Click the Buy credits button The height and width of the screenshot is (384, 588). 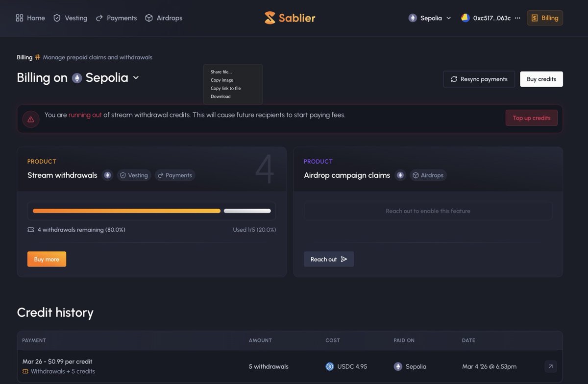541,79
